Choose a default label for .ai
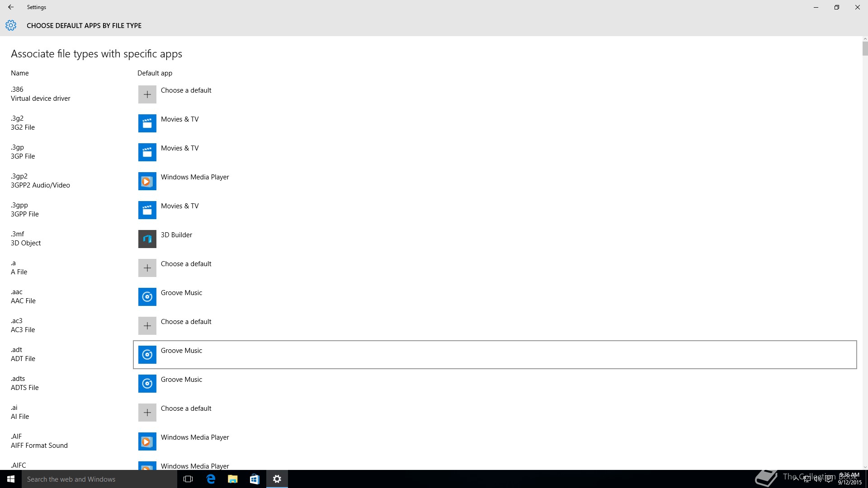Screen dimensions: 868x488 point(186,408)
